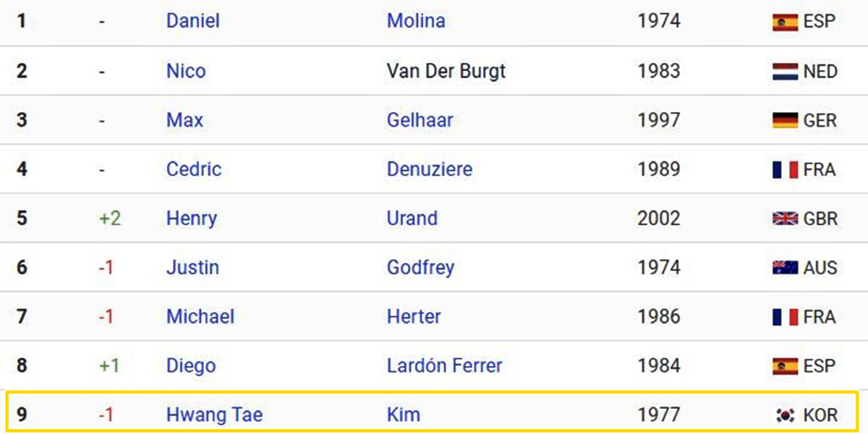
Task: Select Justin's profile link
Action: pyautogui.click(x=192, y=268)
